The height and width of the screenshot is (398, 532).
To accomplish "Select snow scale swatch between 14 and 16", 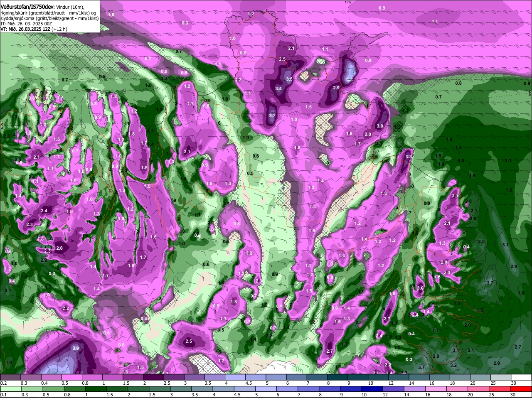I will coord(419,377).
